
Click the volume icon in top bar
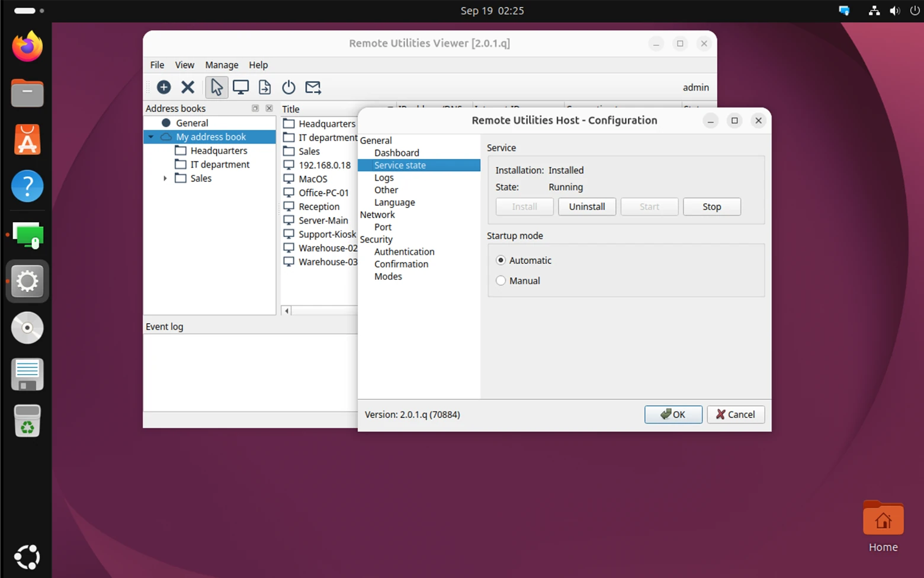coord(894,11)
